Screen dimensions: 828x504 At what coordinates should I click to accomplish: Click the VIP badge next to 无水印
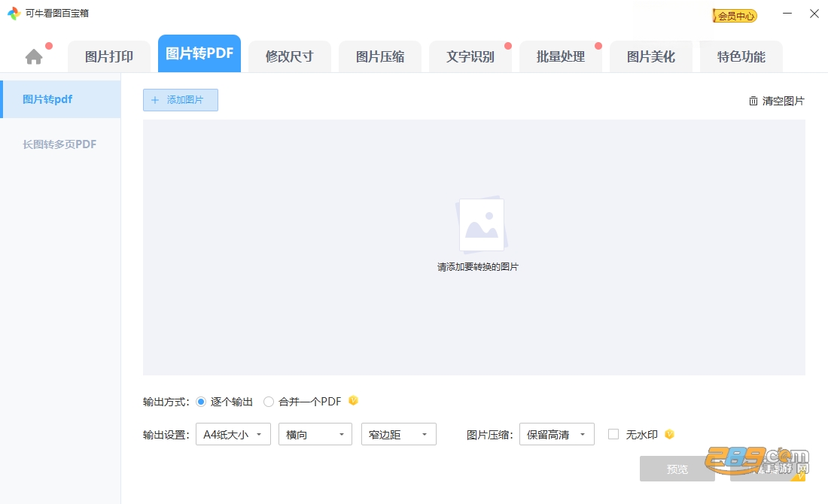pos(669,434)
